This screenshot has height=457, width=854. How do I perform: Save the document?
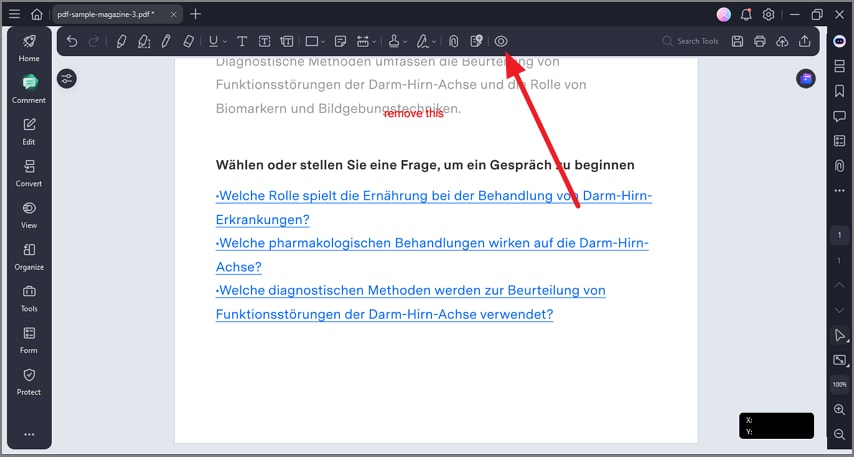click(737, 41)
